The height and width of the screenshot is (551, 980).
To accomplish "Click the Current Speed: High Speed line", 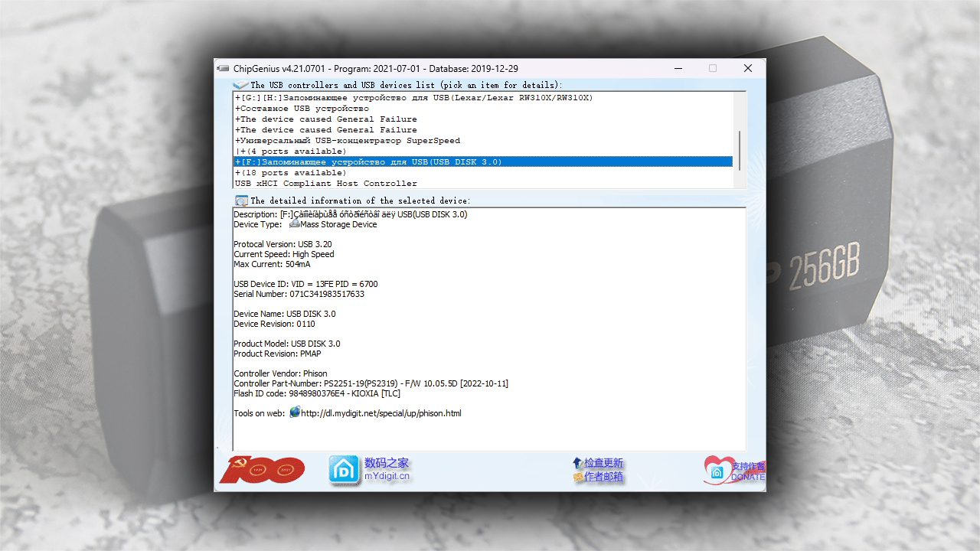I will 283,254.
